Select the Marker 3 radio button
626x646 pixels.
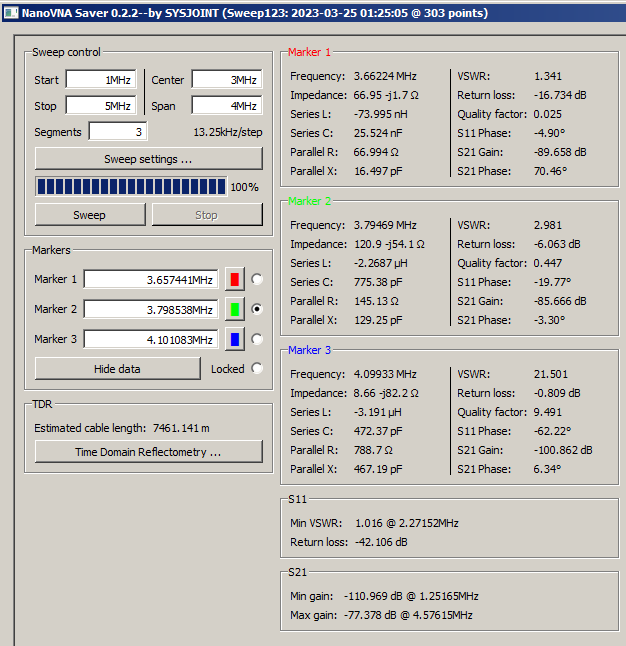tap(257, 339)
